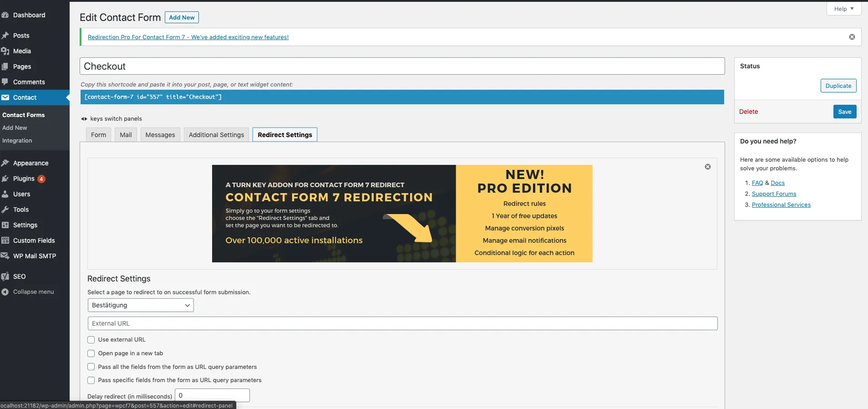Open the FAQ link

point(757,183)
